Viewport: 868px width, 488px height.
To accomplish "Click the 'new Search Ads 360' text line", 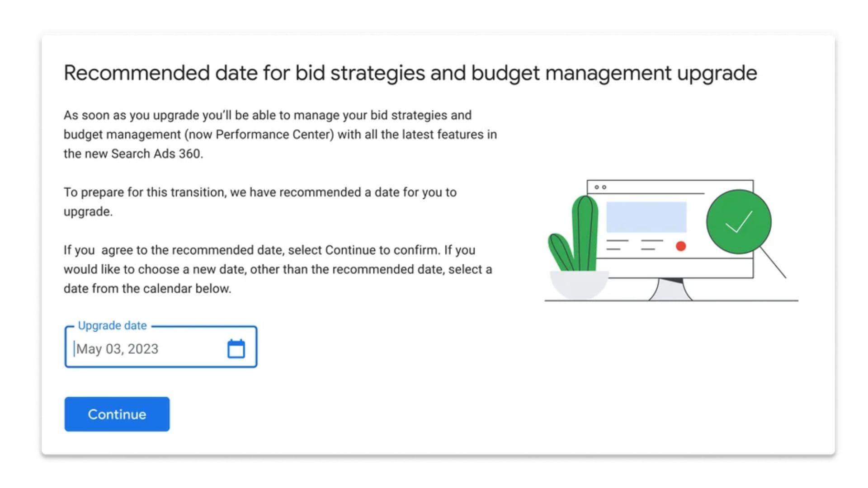I will coord(133,154).
